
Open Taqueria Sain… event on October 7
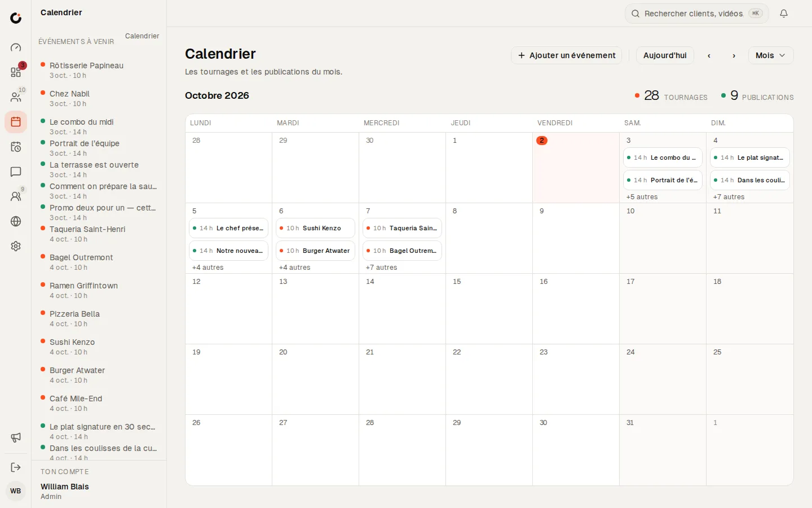(x=402, y=228)
